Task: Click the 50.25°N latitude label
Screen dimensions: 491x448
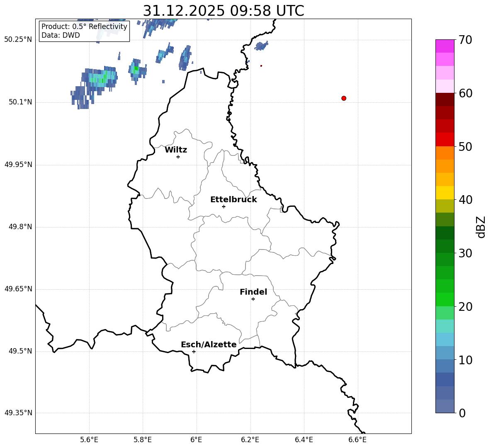Action: coord(18,40)
